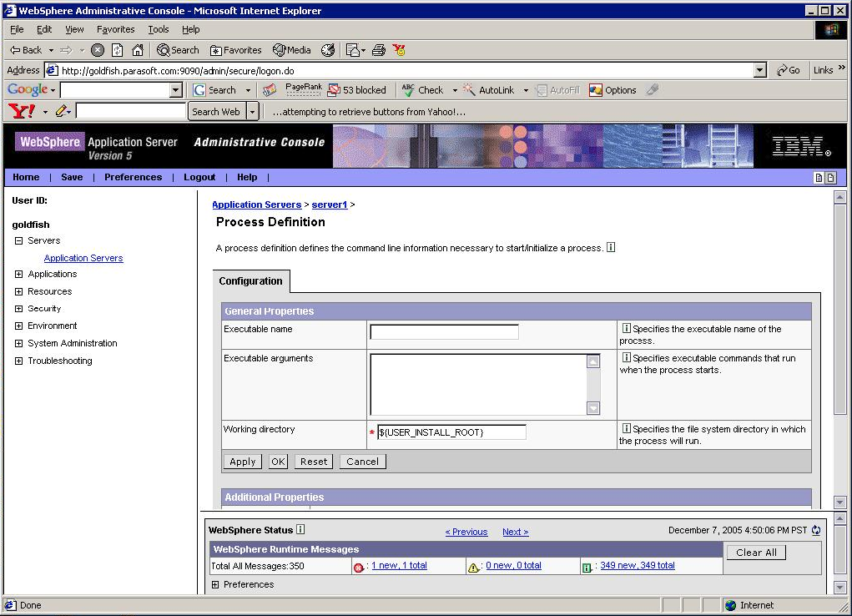Screen dimensions: 852x616
Task: Click in the Working directory field
Action: pyautogui.click(x=451, y=432)
